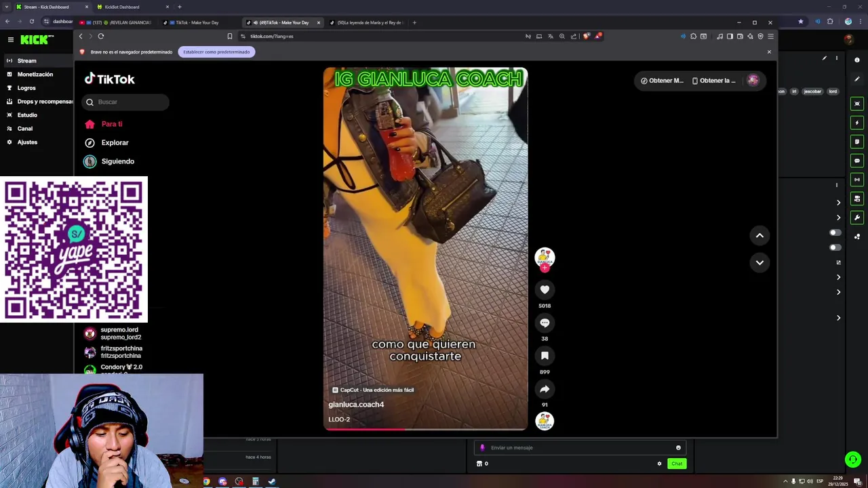Show hidden system tray icons
The width and height of the screenshot is (868, 488).
(785, 481)
